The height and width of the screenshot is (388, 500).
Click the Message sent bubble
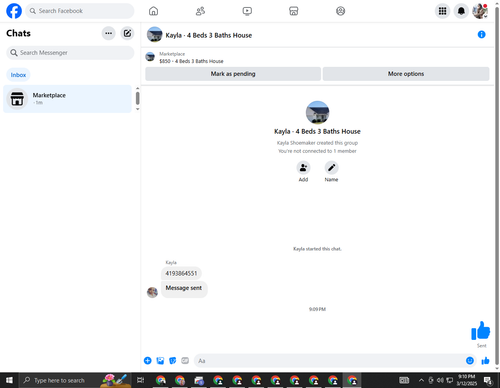tap(184, 288)
